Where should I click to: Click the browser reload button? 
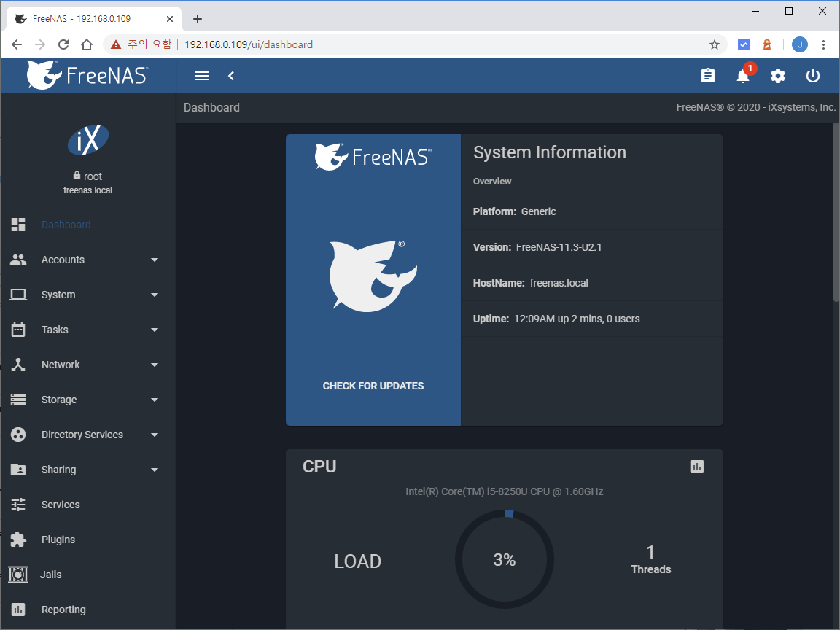pos(63,44)
